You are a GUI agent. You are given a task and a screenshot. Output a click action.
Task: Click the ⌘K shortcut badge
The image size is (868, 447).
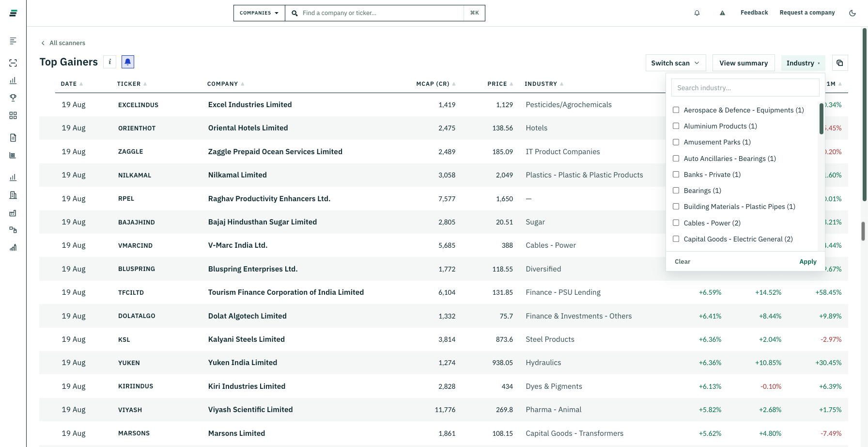click(x=474, y=13)
